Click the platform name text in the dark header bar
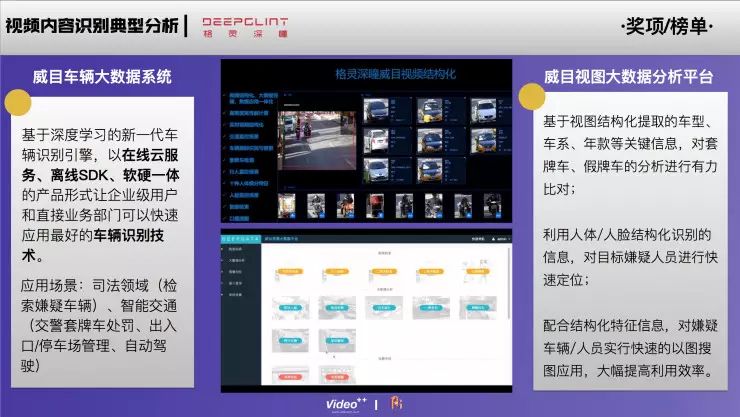 pyautogui.click(x=281, y=239)
